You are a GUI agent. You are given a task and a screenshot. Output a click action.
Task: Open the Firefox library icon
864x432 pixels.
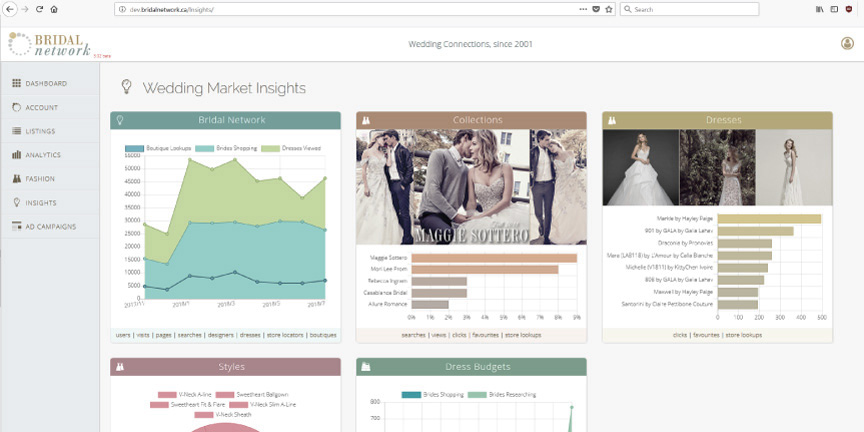click(x=820, y=9)
